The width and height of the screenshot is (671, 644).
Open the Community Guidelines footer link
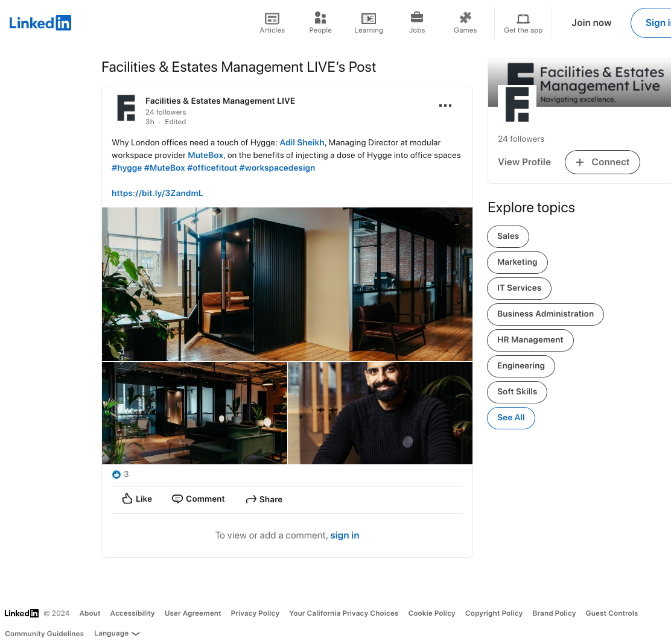pyautogui.click(x=44, y=634)
